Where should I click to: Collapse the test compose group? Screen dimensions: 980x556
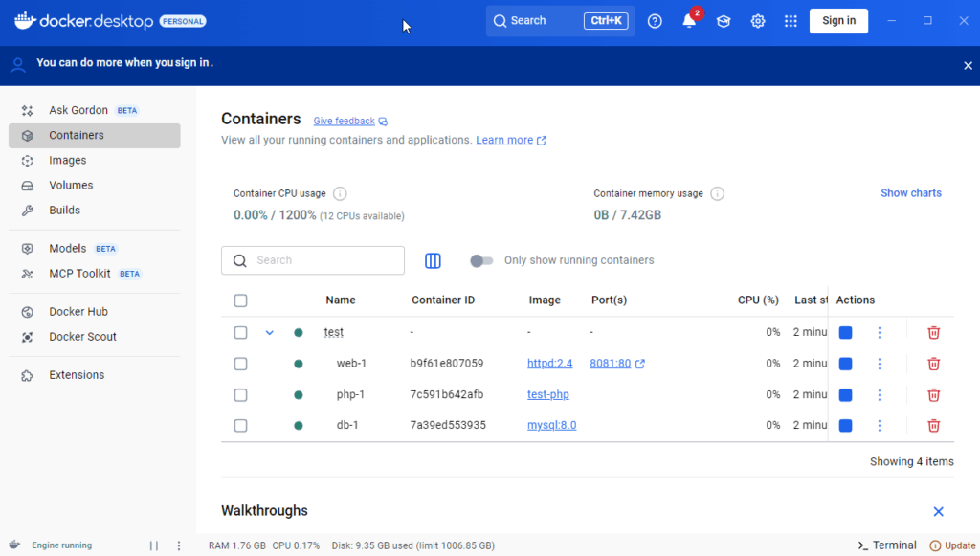pos(269,333)
